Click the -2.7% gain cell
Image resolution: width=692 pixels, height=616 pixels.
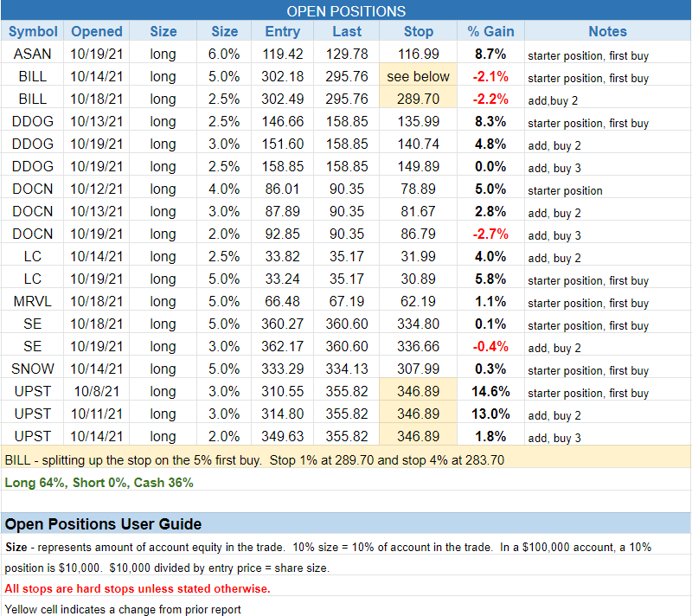490,234
